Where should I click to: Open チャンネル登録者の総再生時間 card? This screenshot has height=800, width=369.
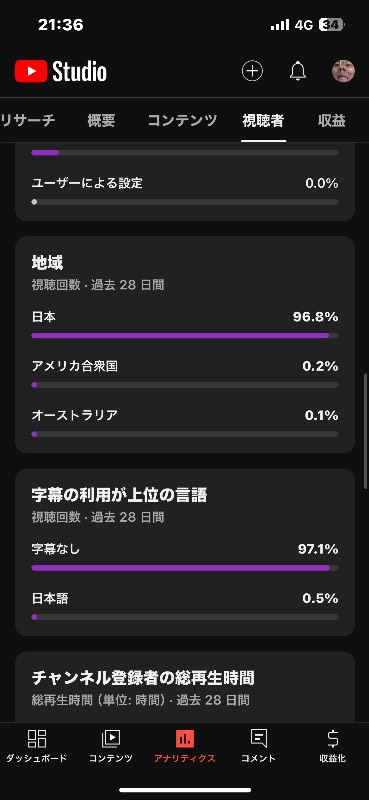pyautogui.click(x=185, y=687)
